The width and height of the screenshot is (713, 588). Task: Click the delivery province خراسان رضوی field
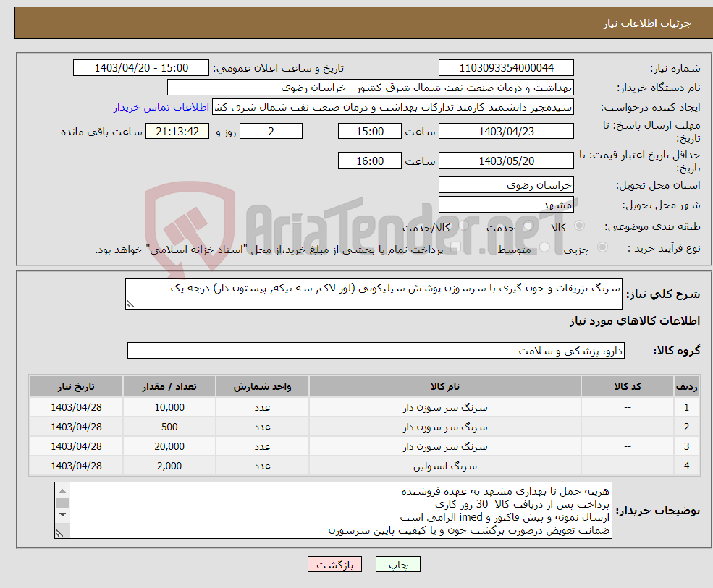coord(506,185)
